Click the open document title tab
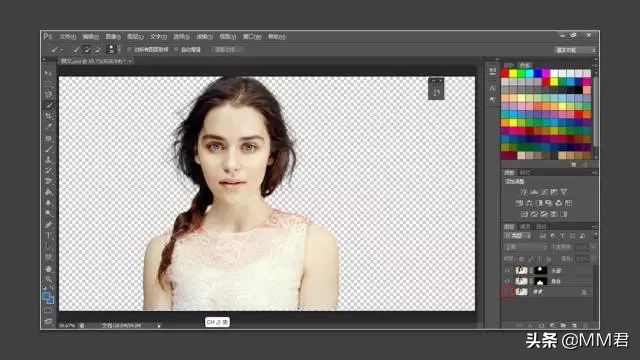 (96, 61)
